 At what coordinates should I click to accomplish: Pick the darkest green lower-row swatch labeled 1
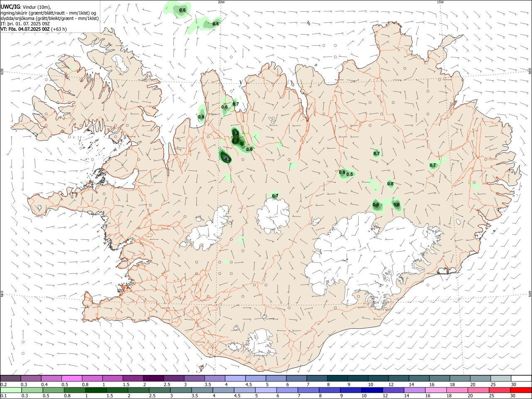click(96, 390)
